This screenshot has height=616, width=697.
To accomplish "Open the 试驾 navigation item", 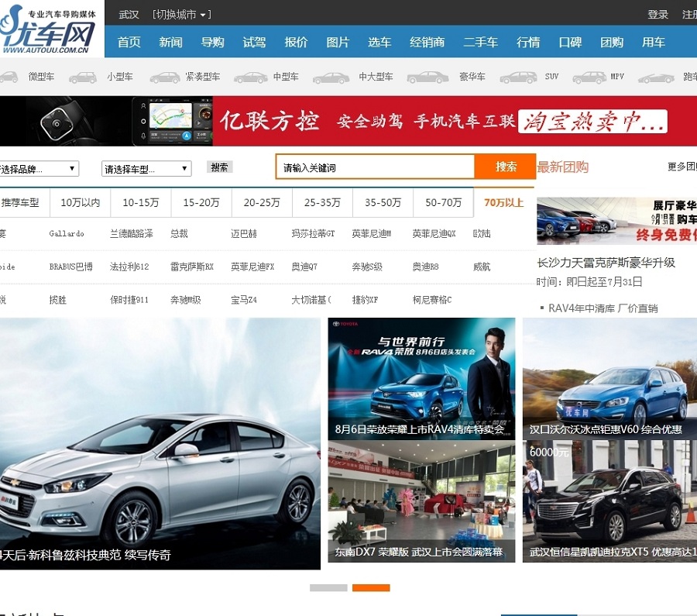I will [254, 43].
